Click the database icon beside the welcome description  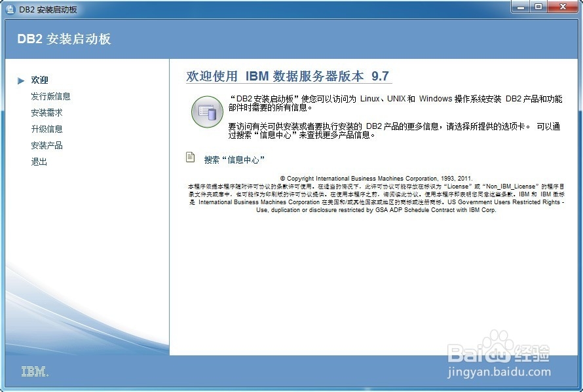coord(207,111)
